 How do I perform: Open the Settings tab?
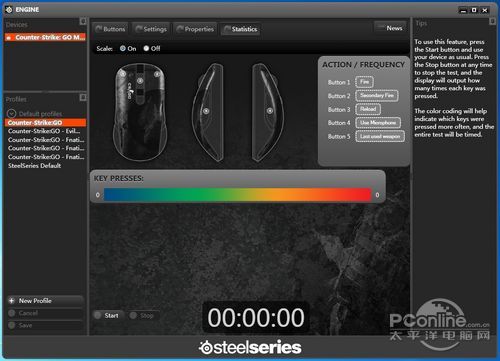(x=151, y=29)
